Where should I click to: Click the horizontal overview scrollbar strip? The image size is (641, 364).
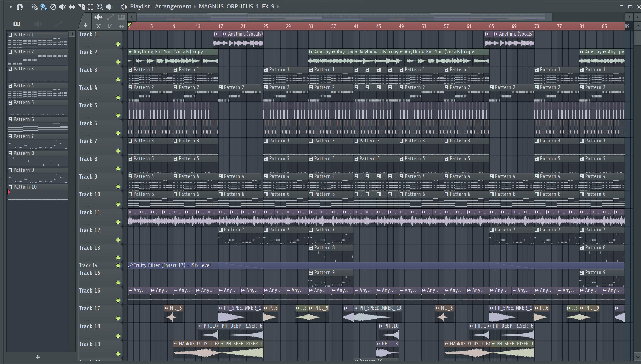344,17
